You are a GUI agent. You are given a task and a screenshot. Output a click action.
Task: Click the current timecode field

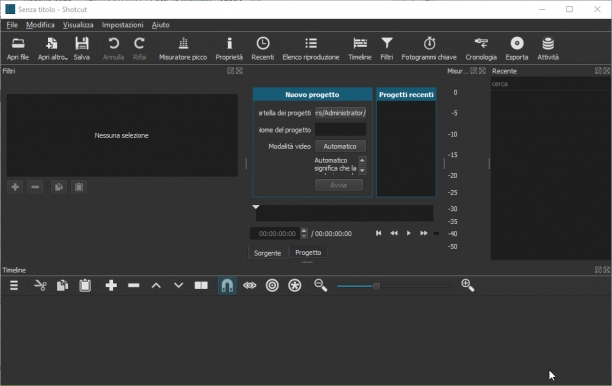pyautogui.click(x=276, y=233)
